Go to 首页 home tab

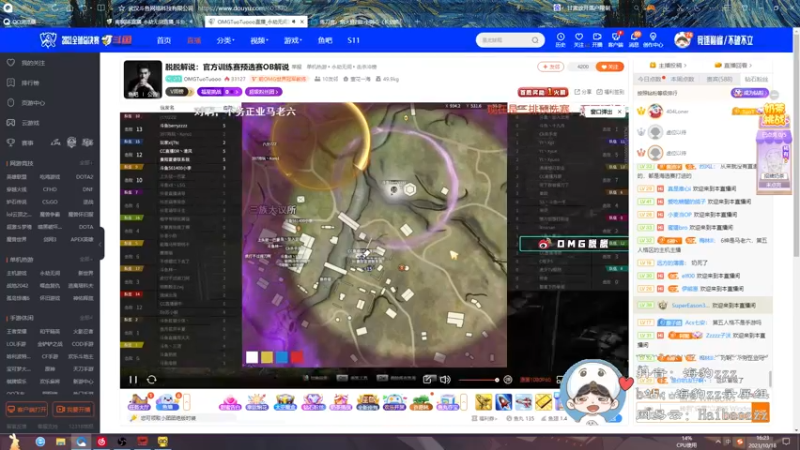(164, 40)
